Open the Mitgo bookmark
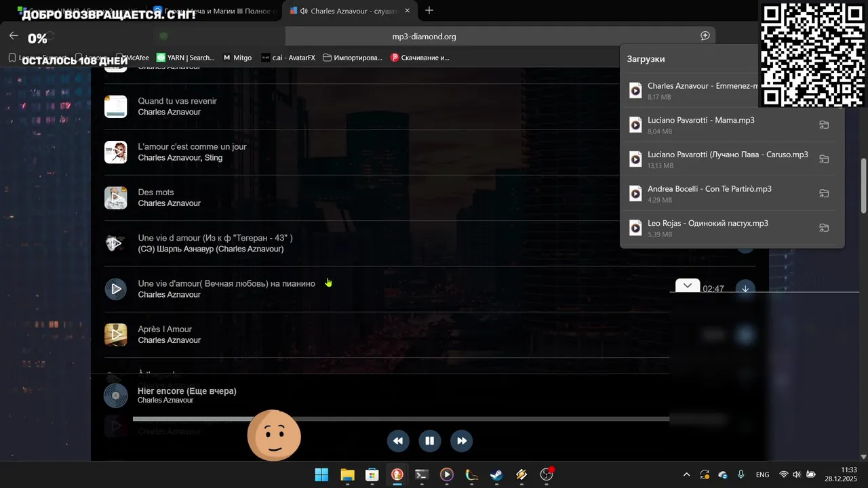 pyautogui.click(x=237, y=58)
